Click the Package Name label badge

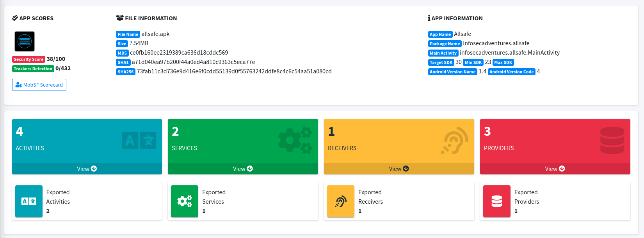(x=445, y=44)
